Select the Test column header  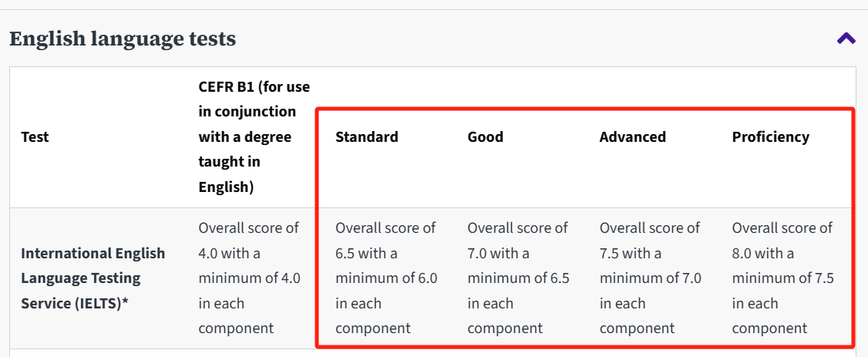pyautogui.click(x=35, y=137)
